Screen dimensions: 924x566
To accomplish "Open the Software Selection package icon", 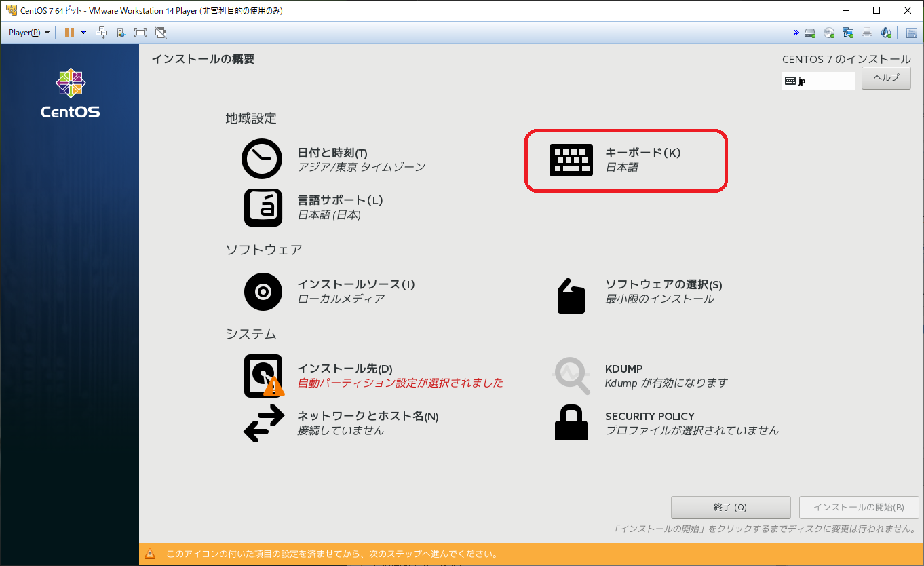I will point(571,295).
